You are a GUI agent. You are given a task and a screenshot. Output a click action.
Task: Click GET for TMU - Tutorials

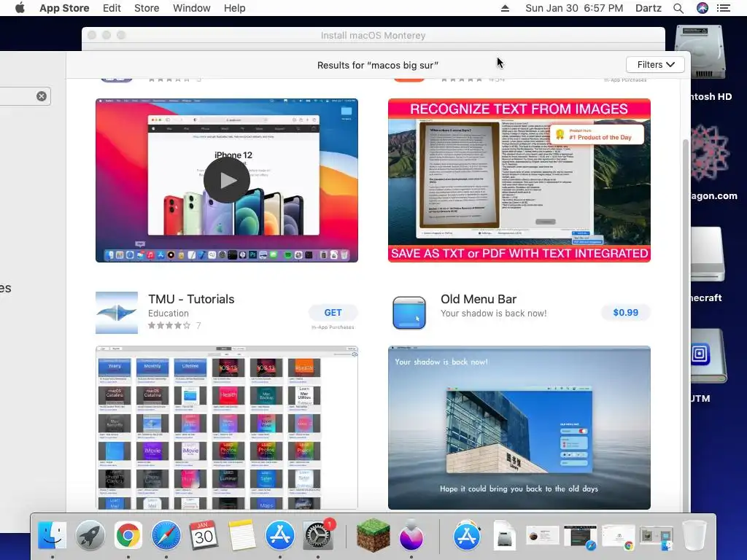click(x=333, y=312)
